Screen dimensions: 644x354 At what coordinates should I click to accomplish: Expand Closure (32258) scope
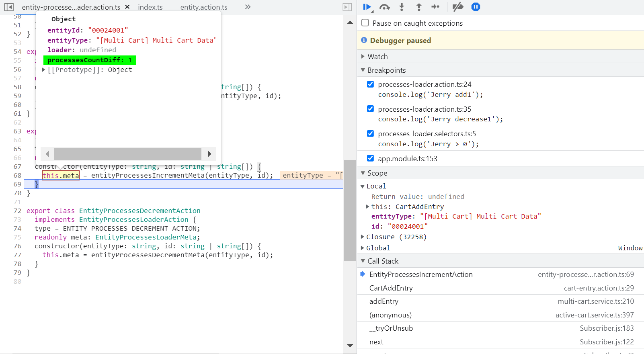pyautogui.click(x=363, y=237)
